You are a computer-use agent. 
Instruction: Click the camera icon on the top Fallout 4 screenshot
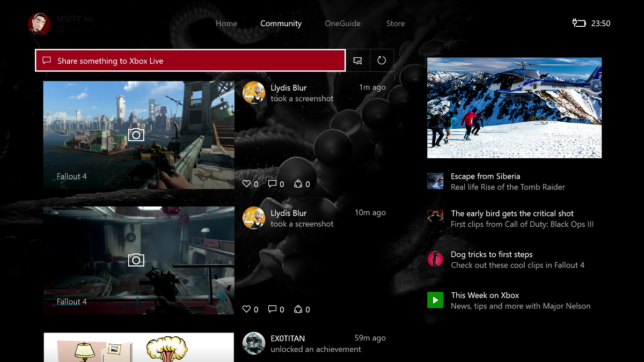pos(136,134)
